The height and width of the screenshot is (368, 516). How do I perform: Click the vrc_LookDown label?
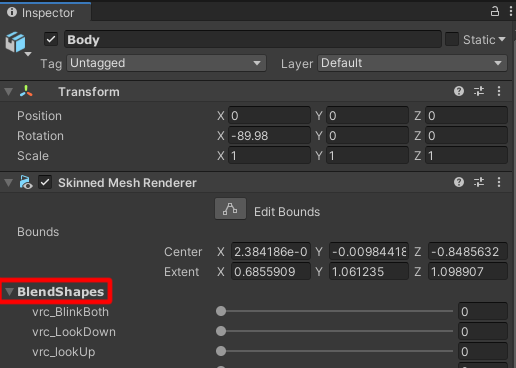[x=74, y=332]
